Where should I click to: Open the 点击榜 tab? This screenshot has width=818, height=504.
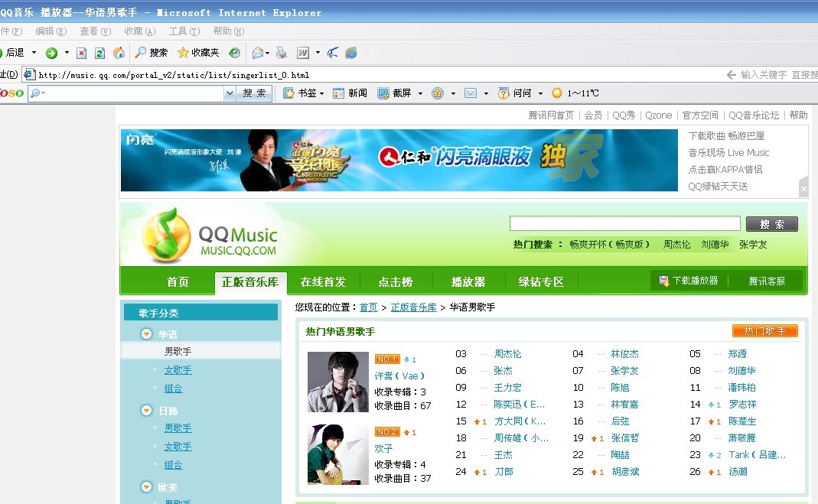[x=396, y=282]
